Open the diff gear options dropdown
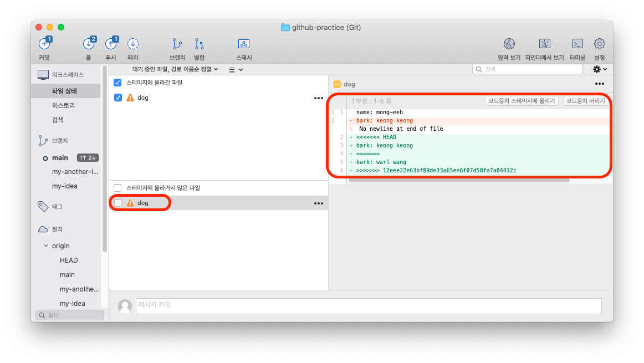This screenshot has height=363, width=644. click(x=600, y=69)
